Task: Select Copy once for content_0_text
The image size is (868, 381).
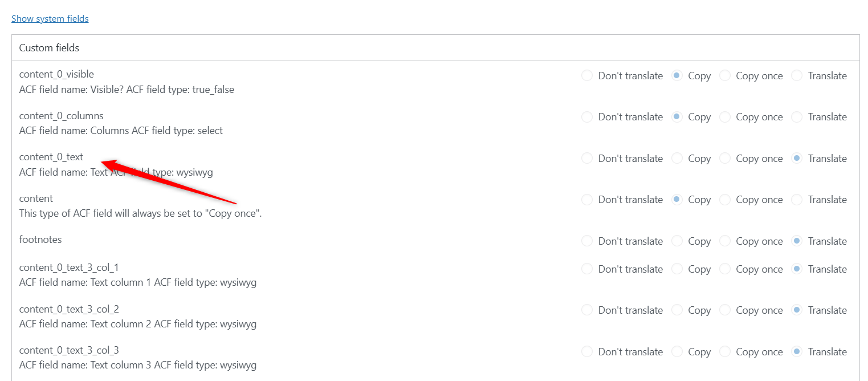Action: point(725,159)
